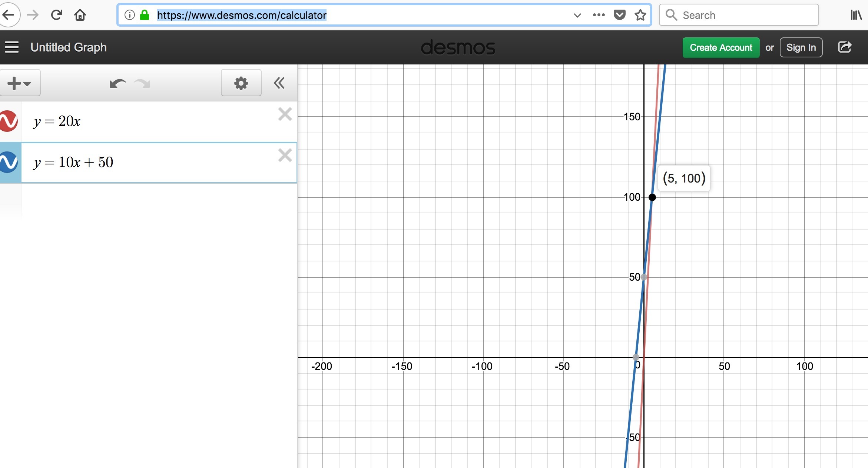The image size is (868, 468).
Task: Go to the browser home page icon
Action: point(80,15)
